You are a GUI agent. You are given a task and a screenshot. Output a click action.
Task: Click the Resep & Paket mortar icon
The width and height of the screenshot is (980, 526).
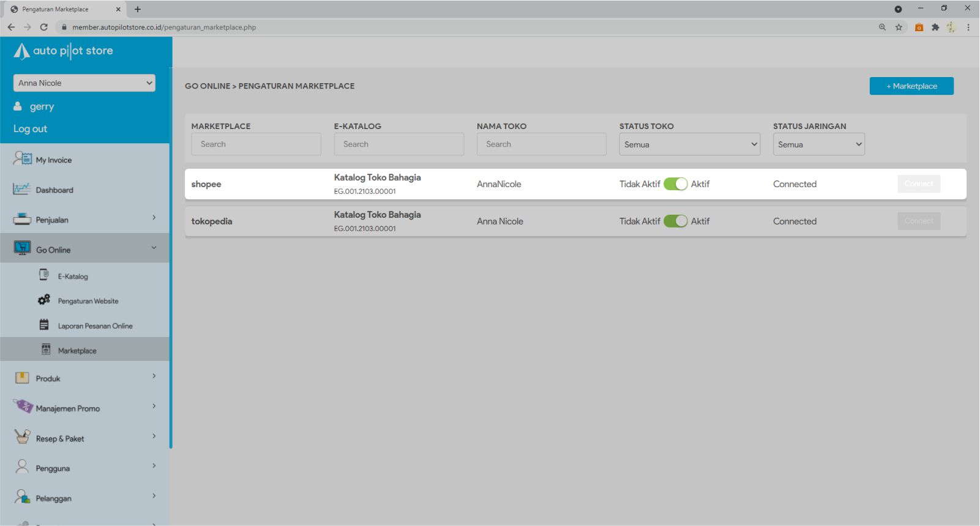tap(22, 437)
